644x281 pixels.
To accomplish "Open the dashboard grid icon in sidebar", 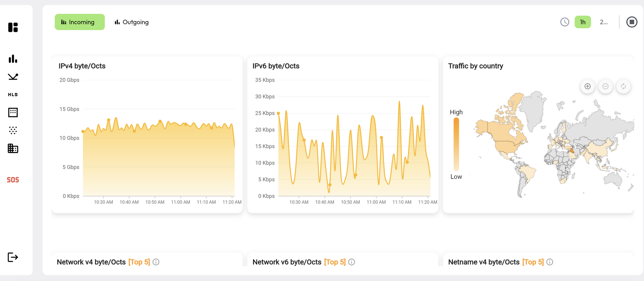I will point(13,27).
